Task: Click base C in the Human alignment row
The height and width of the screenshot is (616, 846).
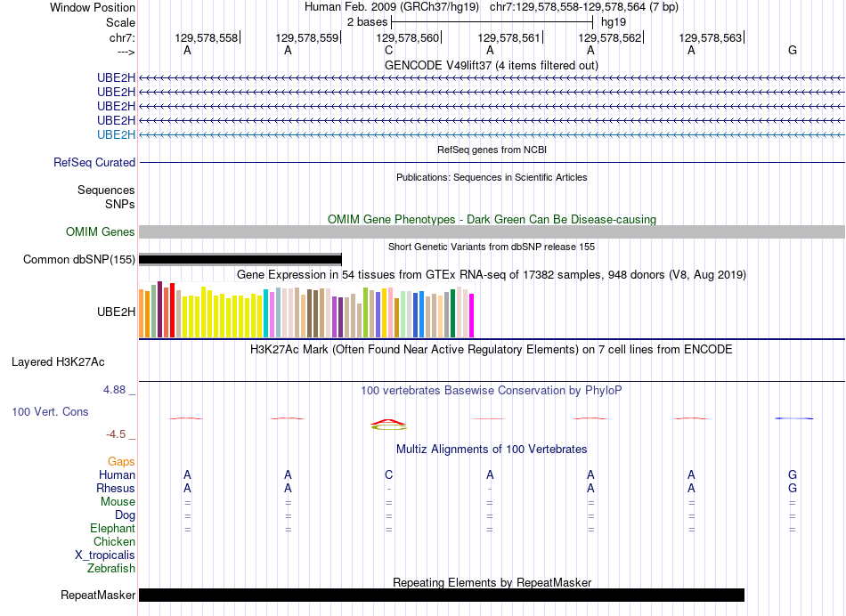Action: click(x=388, y=474)
